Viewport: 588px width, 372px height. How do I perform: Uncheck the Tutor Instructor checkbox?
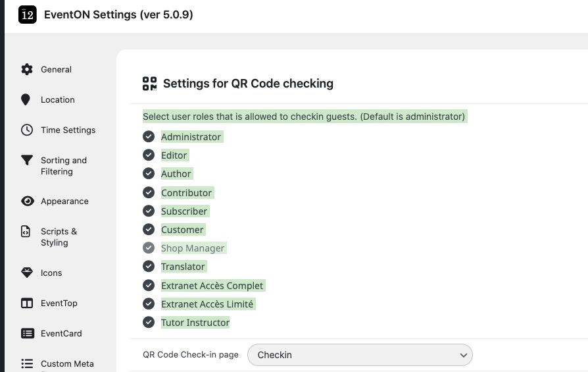(149, 322)
